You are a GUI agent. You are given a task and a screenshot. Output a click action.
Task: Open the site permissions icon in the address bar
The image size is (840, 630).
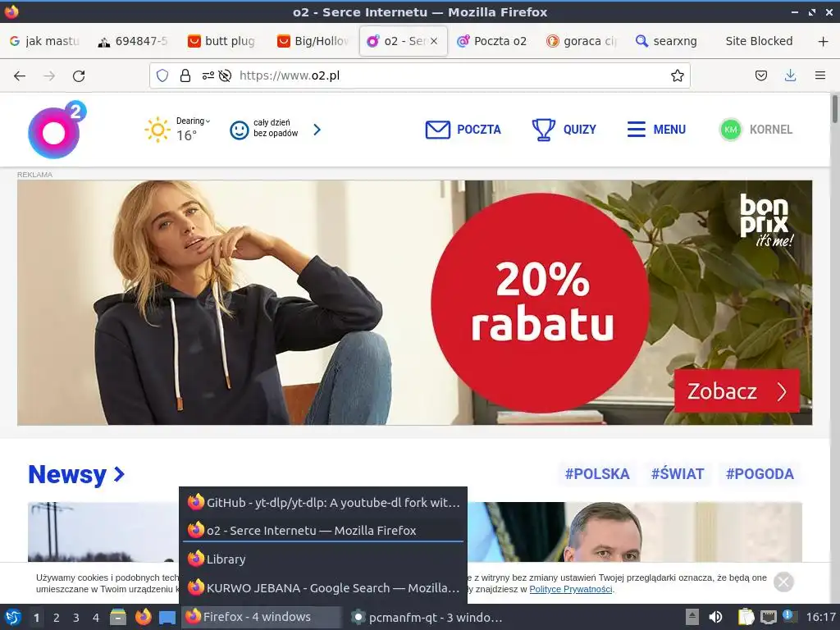click(208, 75)
